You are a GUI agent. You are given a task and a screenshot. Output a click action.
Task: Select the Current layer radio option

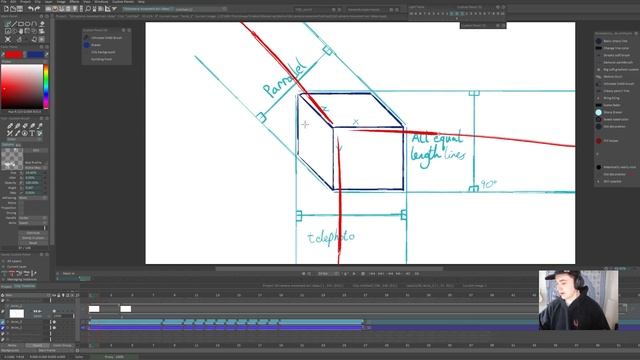tap(3, 267)
